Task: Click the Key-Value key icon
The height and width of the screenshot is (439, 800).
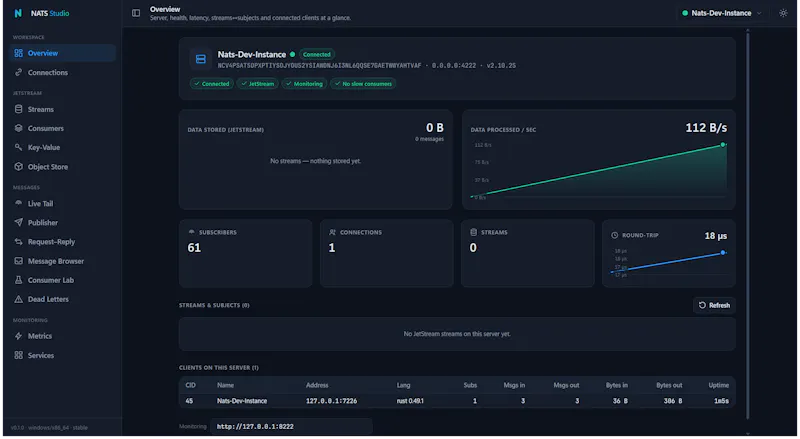Action: [x=19, y=148]
